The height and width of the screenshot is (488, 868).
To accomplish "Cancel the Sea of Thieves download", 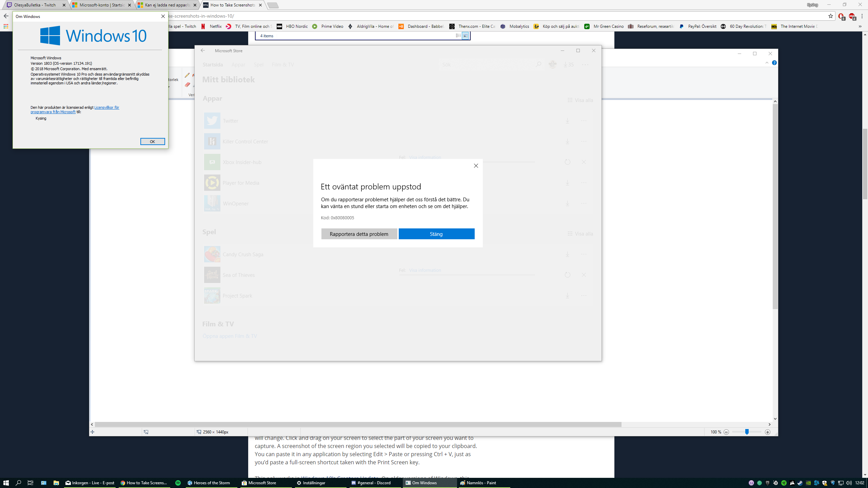I will pyautogui.click(x=584, y=275).
